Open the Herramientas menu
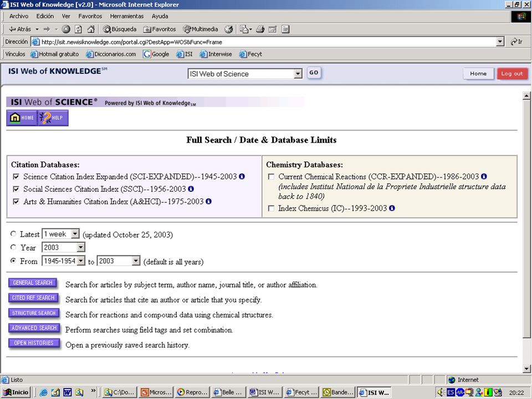Image resolution: width=532 pixels, height=399 pixels. tap(126, 16)
